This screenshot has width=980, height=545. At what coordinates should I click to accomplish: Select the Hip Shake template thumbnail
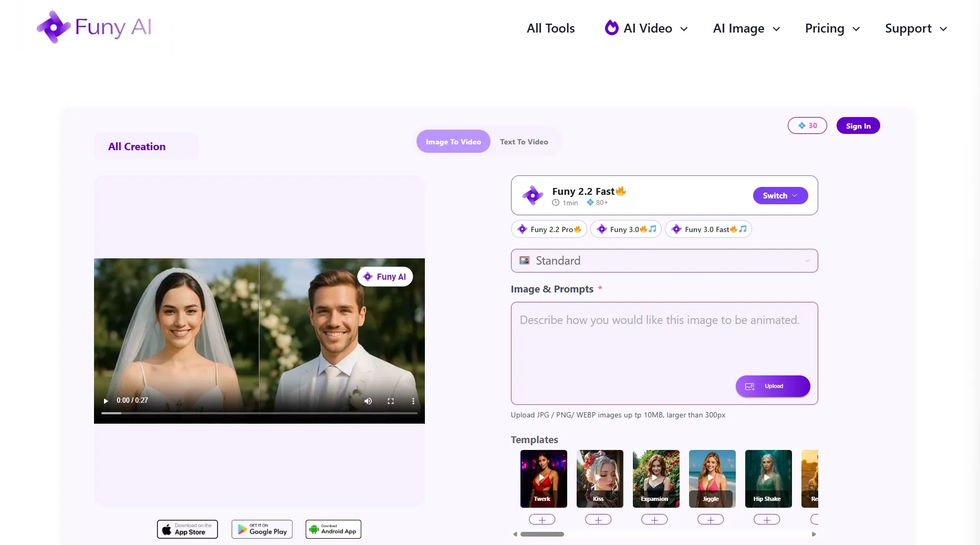click(x=768, y=479)
